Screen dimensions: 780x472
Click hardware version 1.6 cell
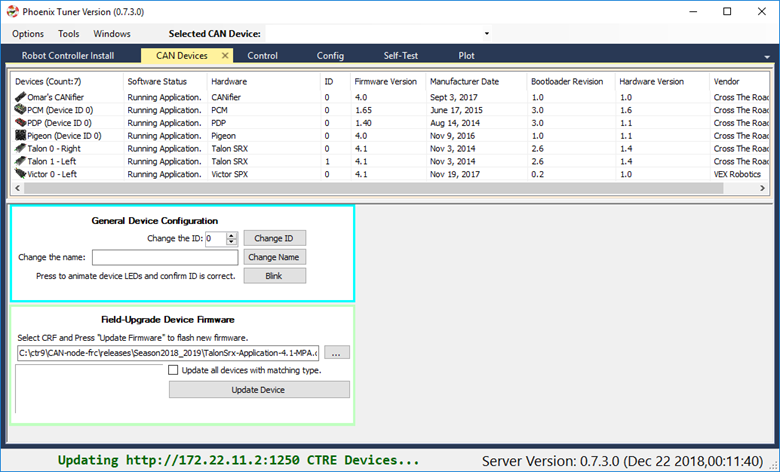click(626, 110)
